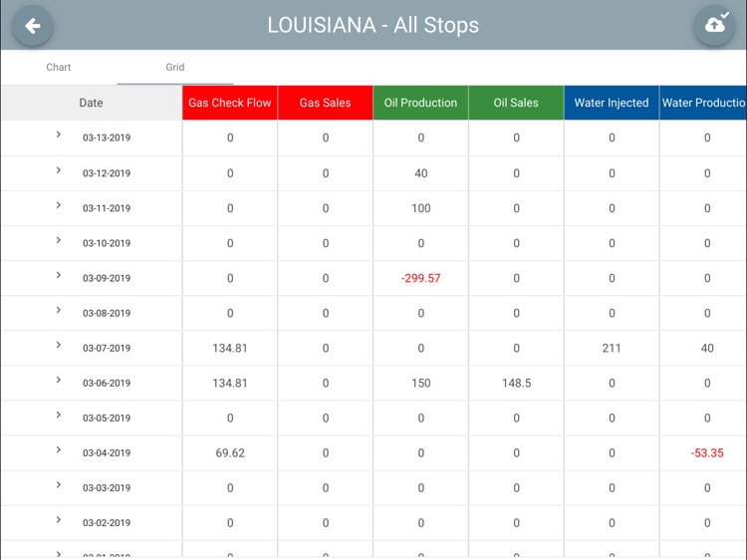Click Oil Production value 40 on 03-12-2019
747x560 pixels.
pos(420,173)
